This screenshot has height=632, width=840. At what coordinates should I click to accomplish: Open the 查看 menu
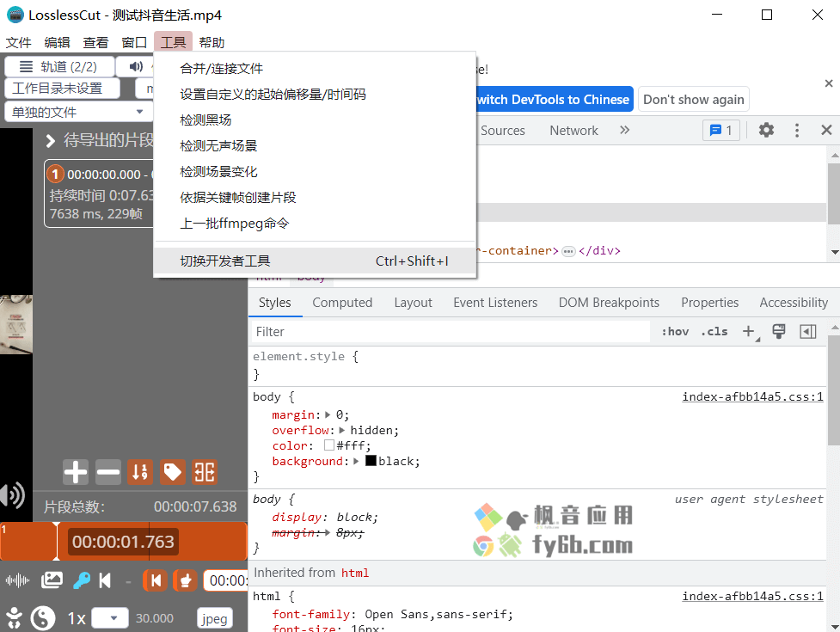(96, 42)
